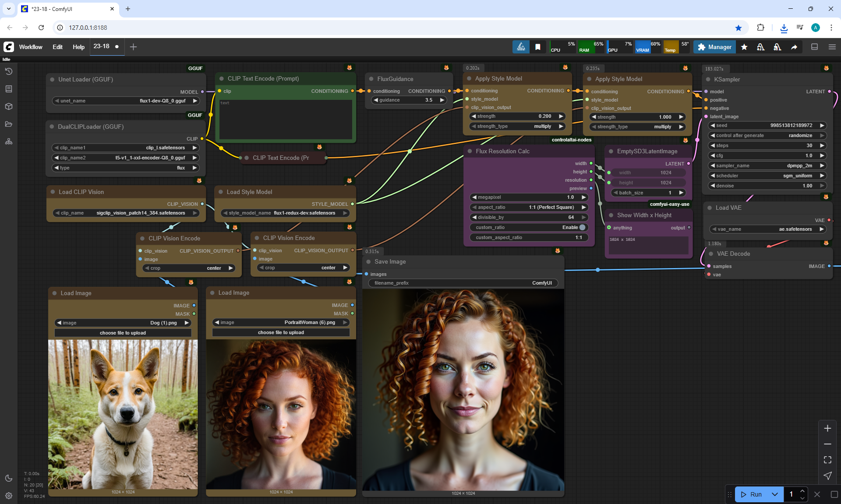Viewport: 841px width, 504px height.
Task: Open the queue history sidebar icon
Action: click(x=9, y=71)
